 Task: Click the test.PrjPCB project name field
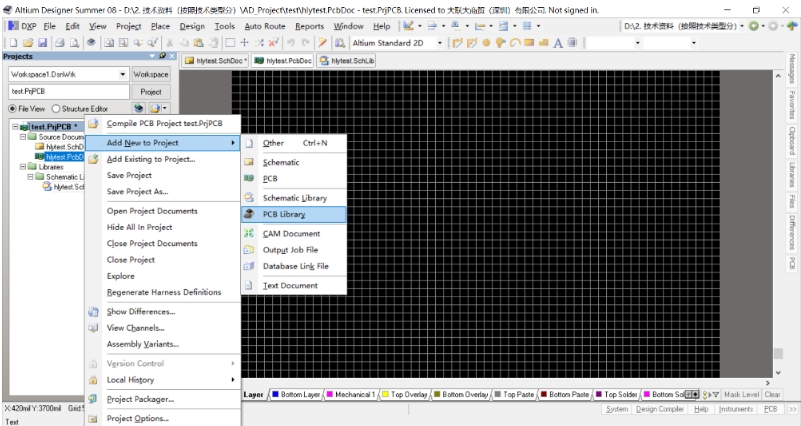point(69,92)
